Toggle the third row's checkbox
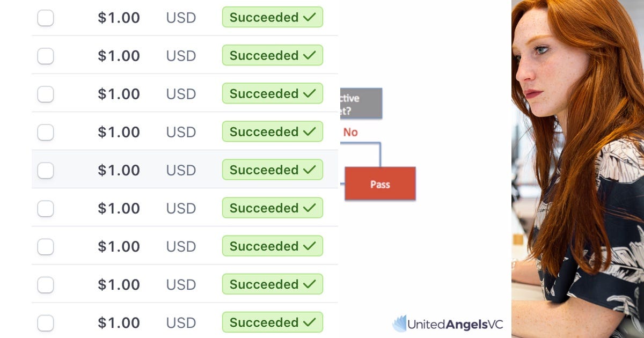Image resolution: width=644 pixels, height=338 pixels. coord(46,94)
